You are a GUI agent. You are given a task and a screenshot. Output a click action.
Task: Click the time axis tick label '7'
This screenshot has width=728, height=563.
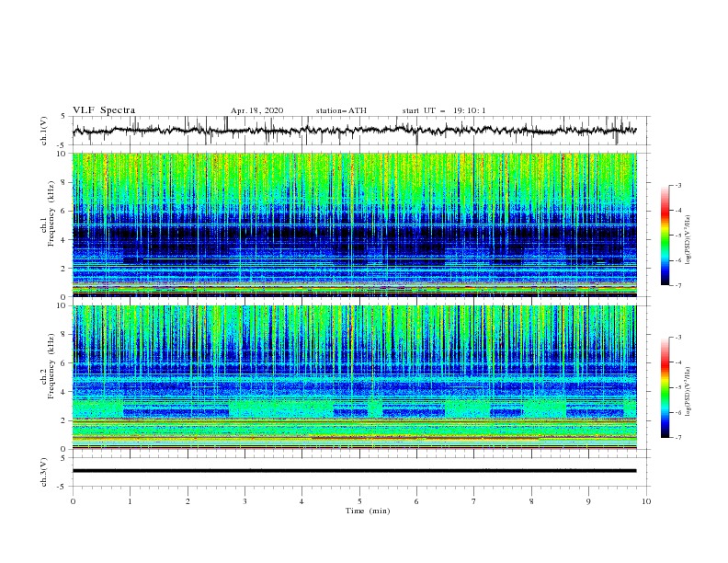click(473, 501)
